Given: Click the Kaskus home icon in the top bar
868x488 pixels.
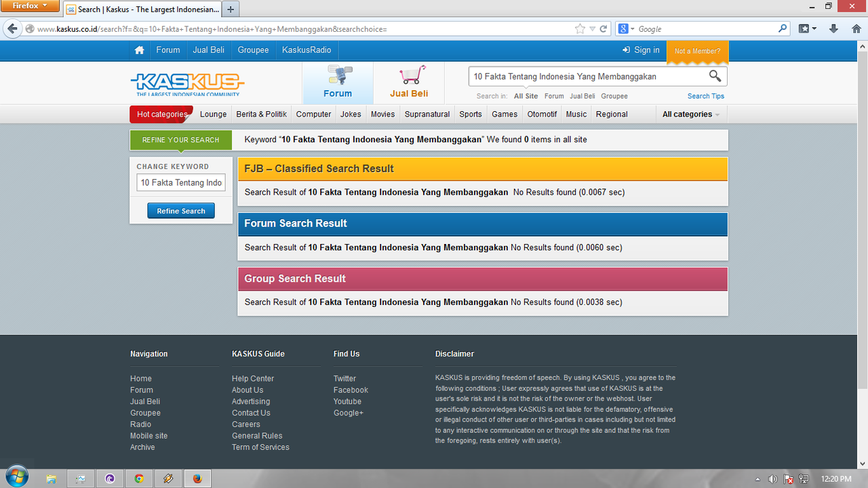Looking at the screenshot, I should [139, 50].
